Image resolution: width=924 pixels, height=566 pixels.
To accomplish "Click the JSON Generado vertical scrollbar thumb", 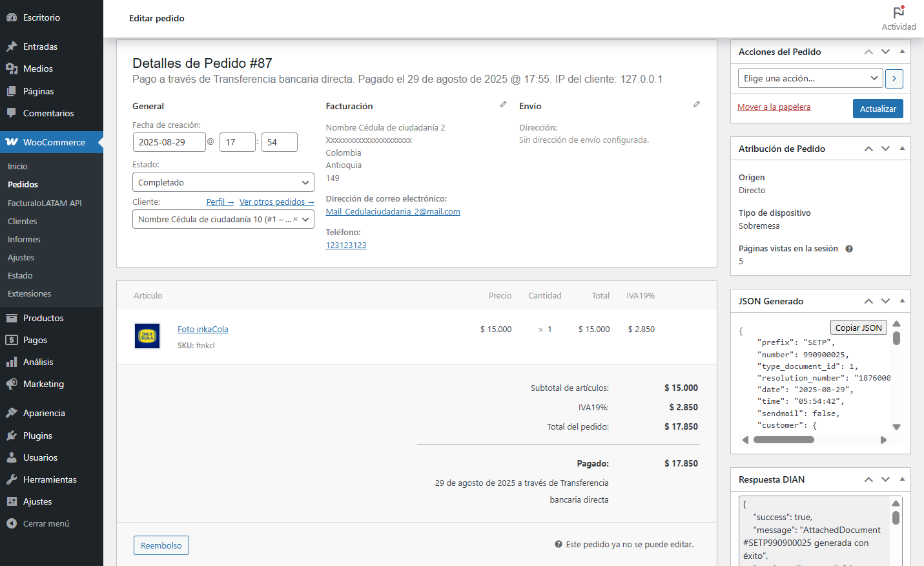I will pos(896,338).
